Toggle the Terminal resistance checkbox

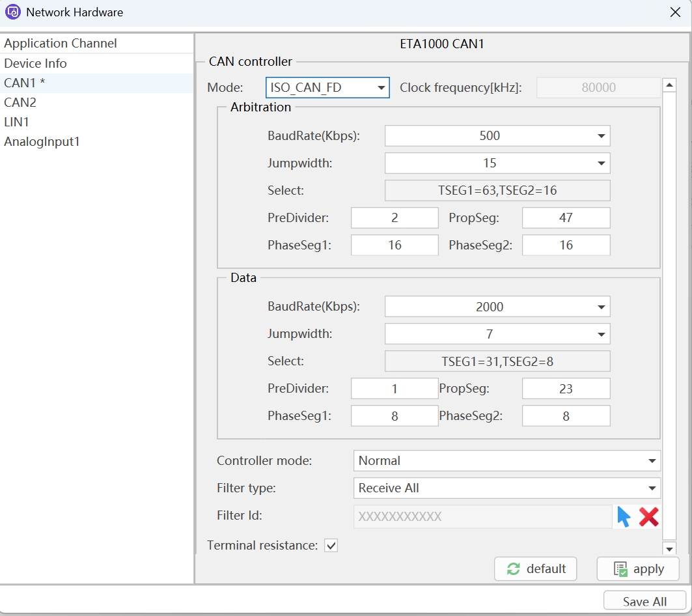(x=331, y=546)
